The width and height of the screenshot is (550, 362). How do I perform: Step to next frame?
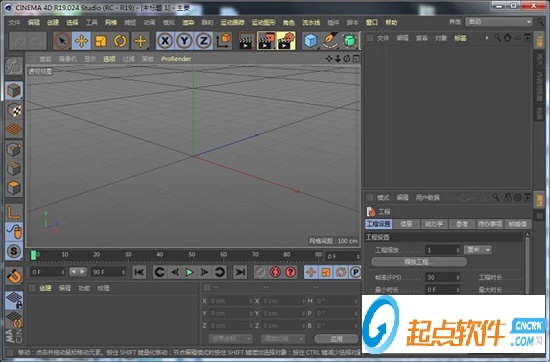pyautogui.click(x=204, y=272)
